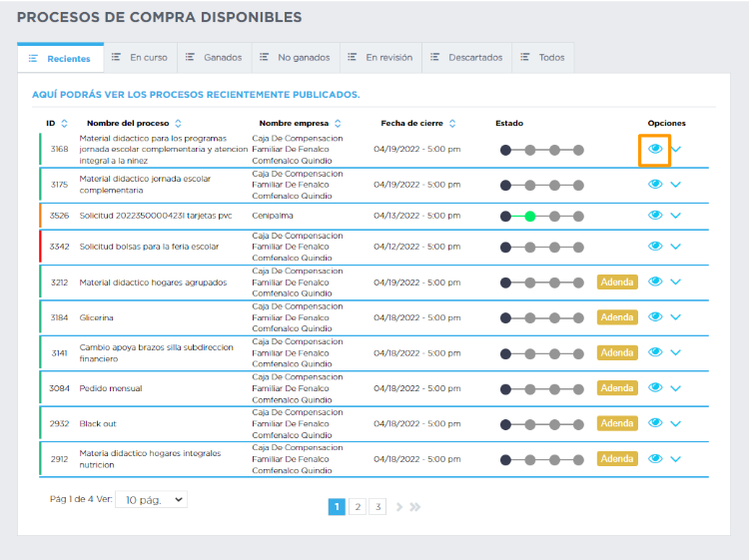View process 3342 bolsas feria escolar eye icon
This screenshot has width=749, height=560.
click(x=655, y=247)
